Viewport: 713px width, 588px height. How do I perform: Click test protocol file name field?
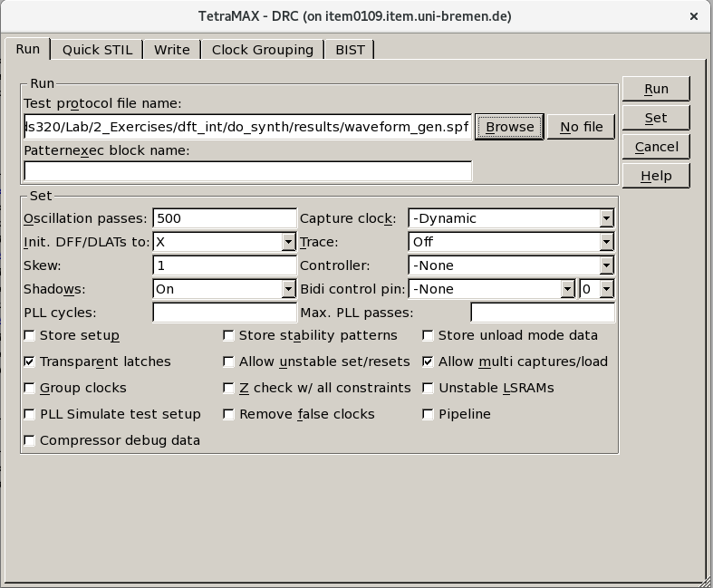(248, 127)
